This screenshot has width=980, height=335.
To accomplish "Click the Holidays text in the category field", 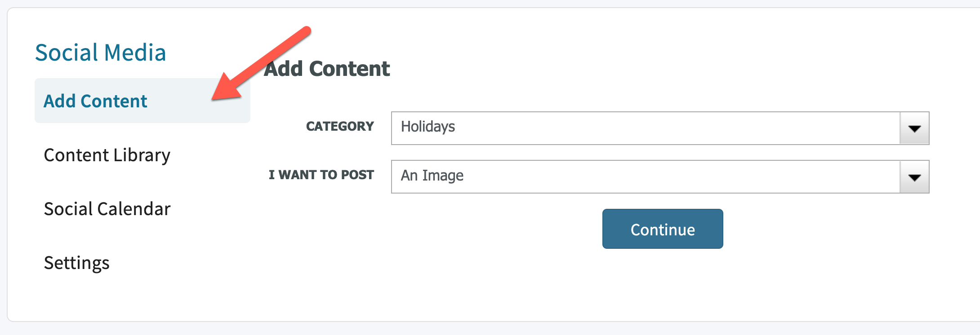I will 428,127.
